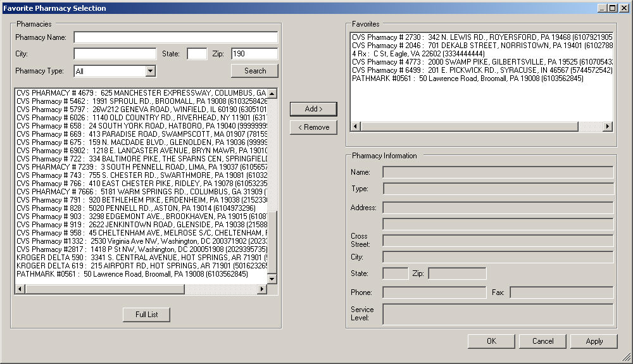Image resolution: width=633 pixels, height=364 pixels.
Task: Select KROGER DELTA 590 Hot Springs row
Action: (141, 258)
